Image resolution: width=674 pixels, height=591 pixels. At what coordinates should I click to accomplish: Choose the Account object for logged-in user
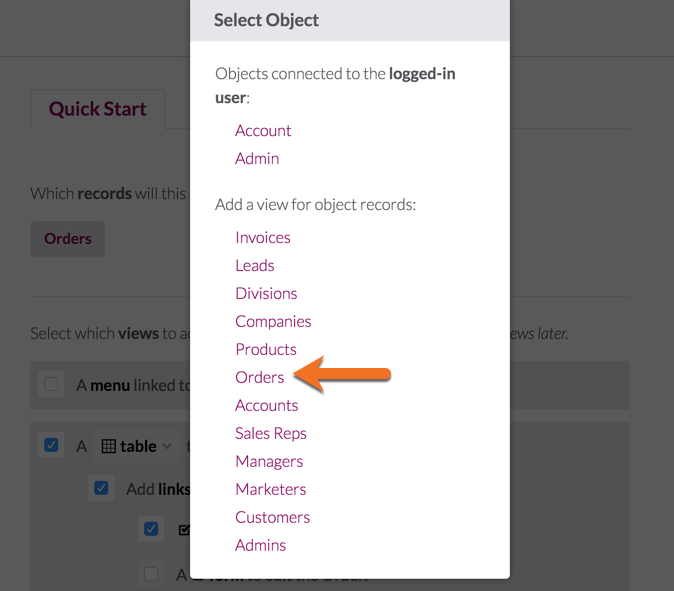point(263,131)
